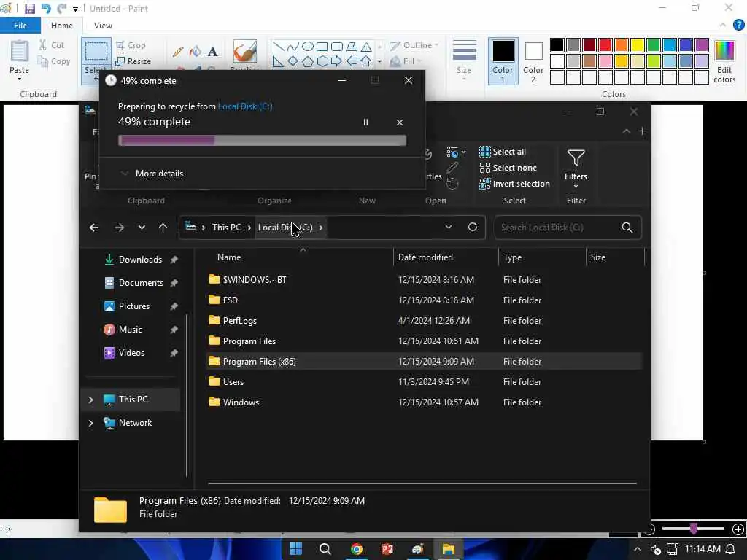Choose the Line shape in Paint

point(278,47)
